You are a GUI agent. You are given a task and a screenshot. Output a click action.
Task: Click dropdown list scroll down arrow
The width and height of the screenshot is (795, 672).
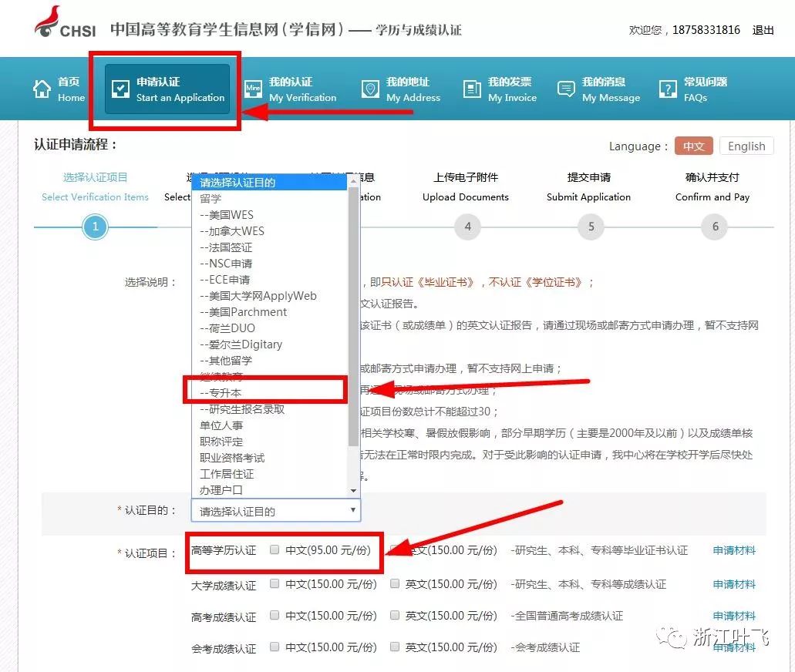click(x=353, y=491)
